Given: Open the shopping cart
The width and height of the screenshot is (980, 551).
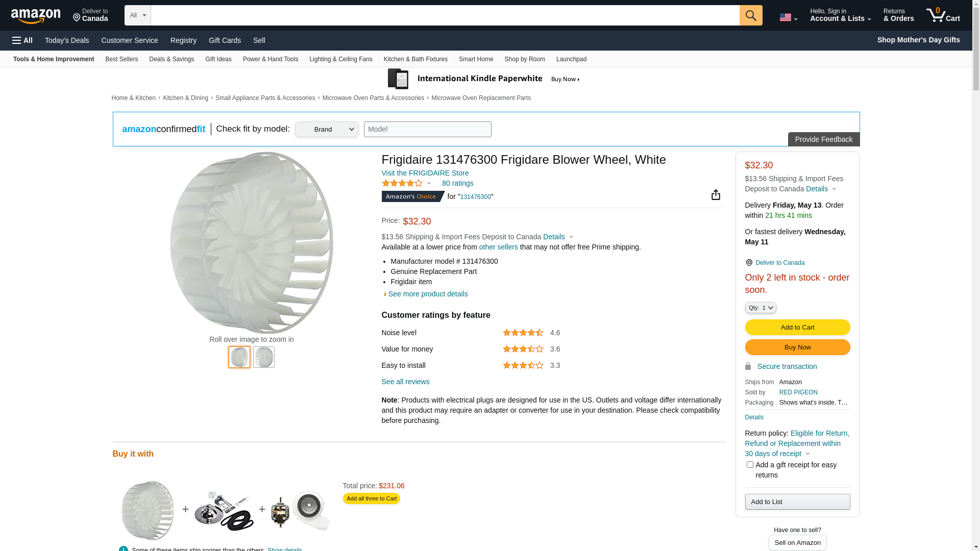Looking at the screenshot, I should tap(943, 15).
